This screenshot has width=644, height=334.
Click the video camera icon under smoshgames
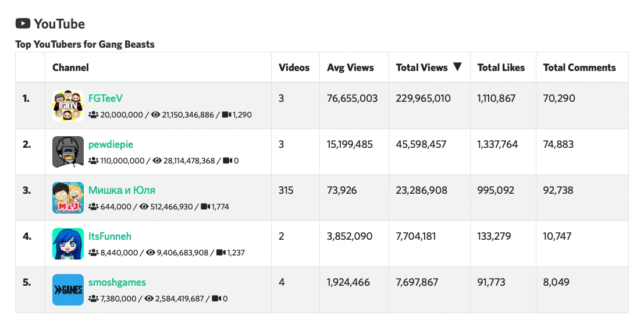216,299
